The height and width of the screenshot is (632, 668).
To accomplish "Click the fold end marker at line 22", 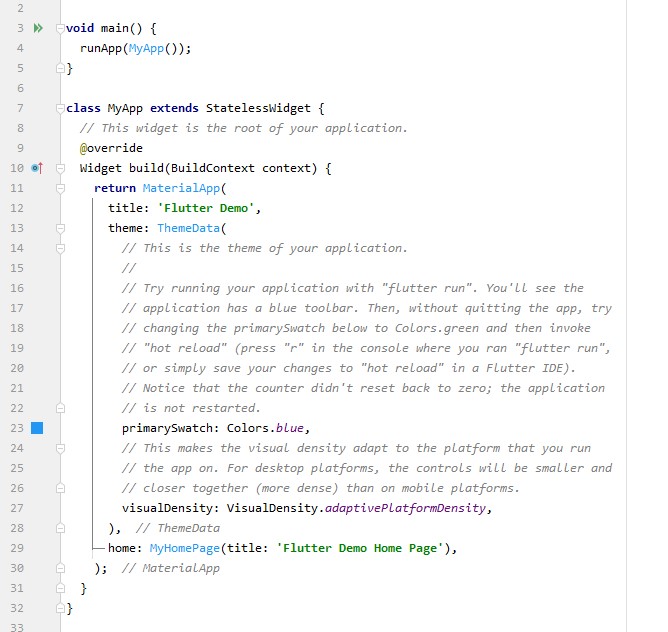I will 60,408.
